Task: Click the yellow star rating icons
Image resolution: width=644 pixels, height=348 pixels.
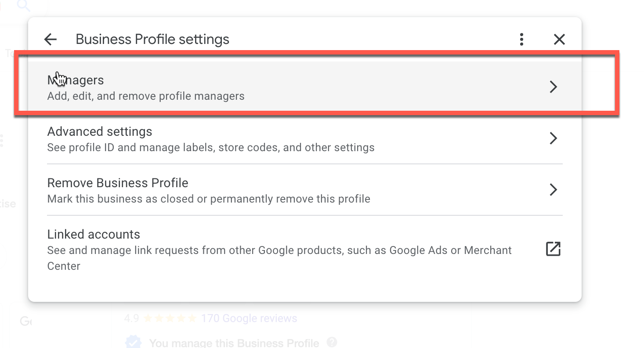Action: point(170,319)
